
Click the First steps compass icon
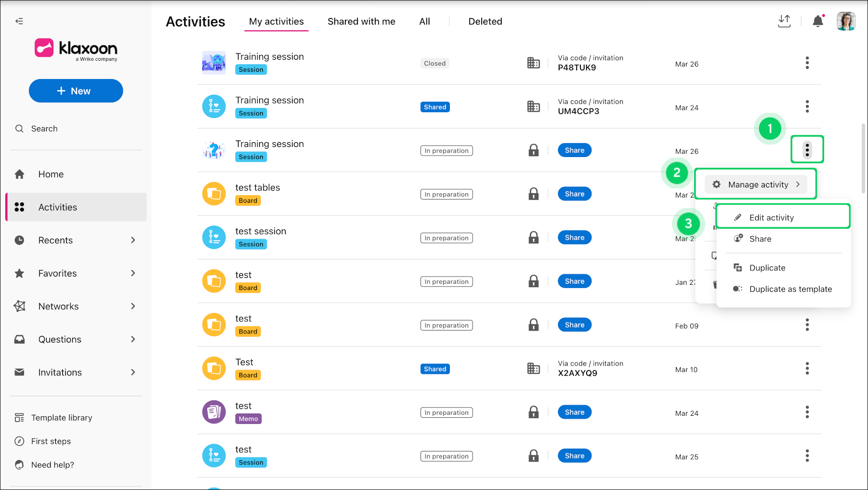(x=19, y=441)
